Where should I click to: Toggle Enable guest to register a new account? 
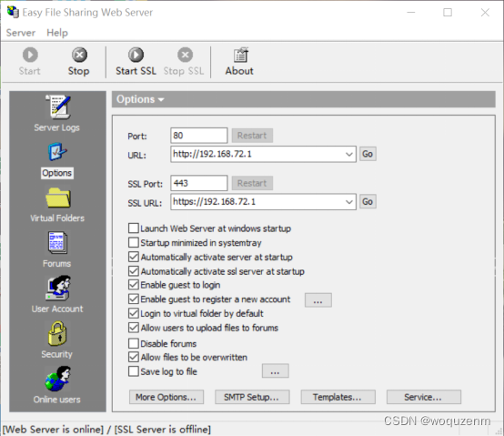pos(134,299)
